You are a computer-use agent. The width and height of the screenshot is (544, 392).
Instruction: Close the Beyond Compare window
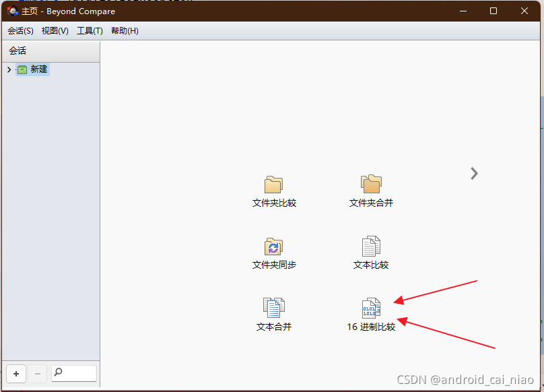tap(524, 11)
